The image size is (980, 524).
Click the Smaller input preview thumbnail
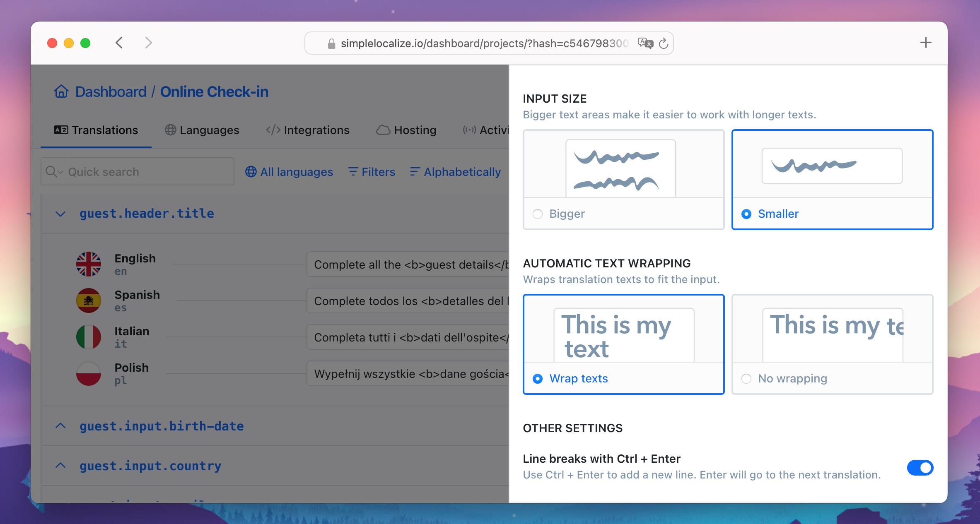click(x=832, y=166)
